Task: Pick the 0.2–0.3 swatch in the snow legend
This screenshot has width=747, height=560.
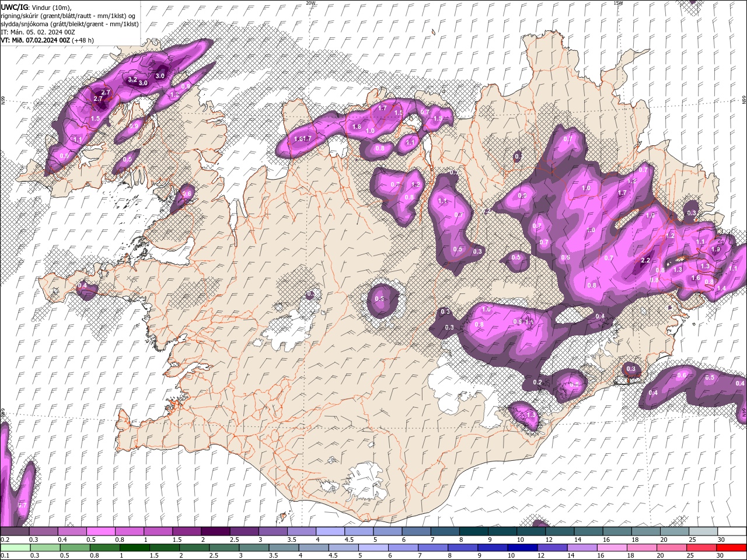Action: 15,531
